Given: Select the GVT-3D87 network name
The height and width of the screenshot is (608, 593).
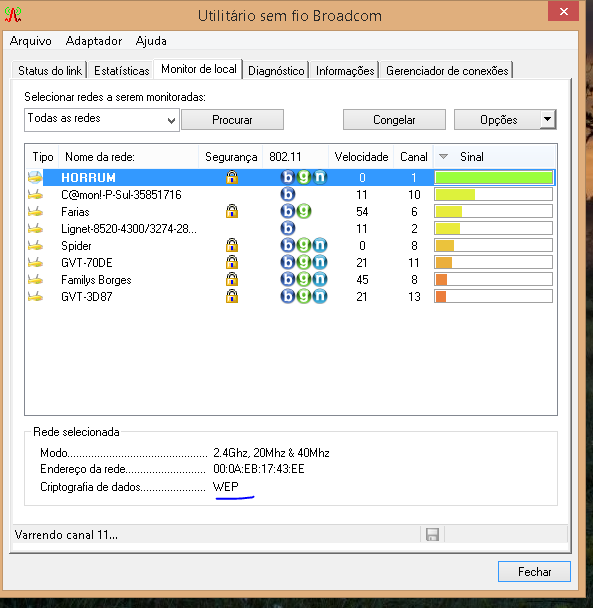Looking at the screenshot, I should pyautogui.click(x=86, y=297).
